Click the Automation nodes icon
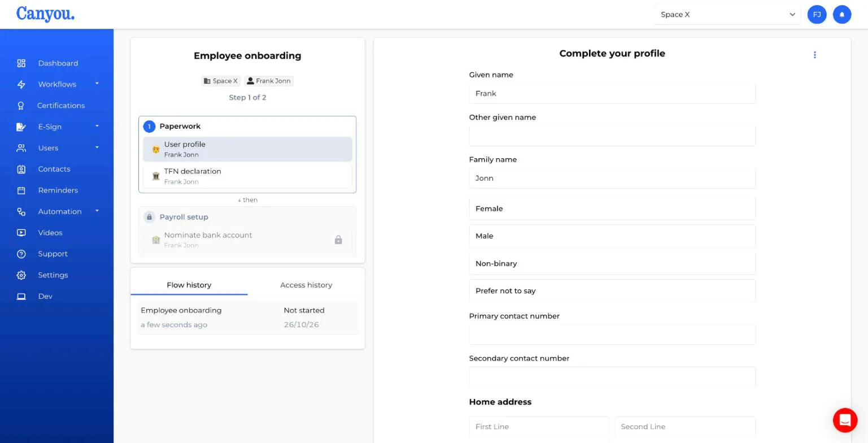This screenshot has width=868, height=443. click(x=21, y=211)
